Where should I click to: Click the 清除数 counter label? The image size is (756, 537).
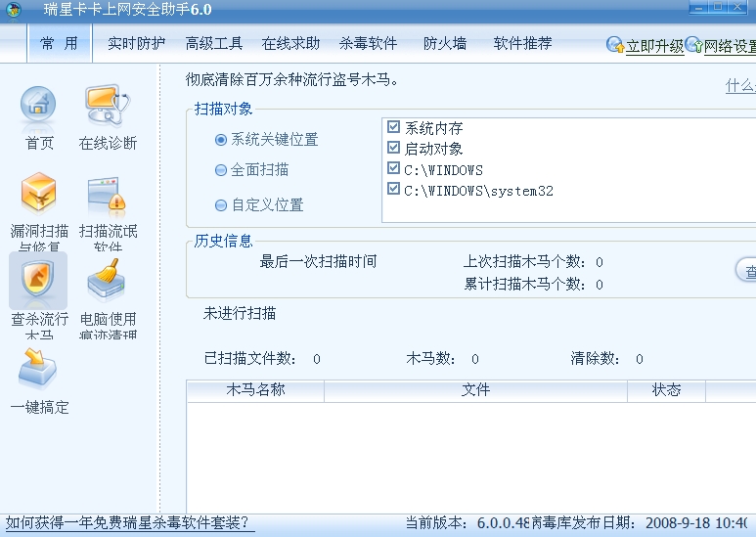pos(595,359)
